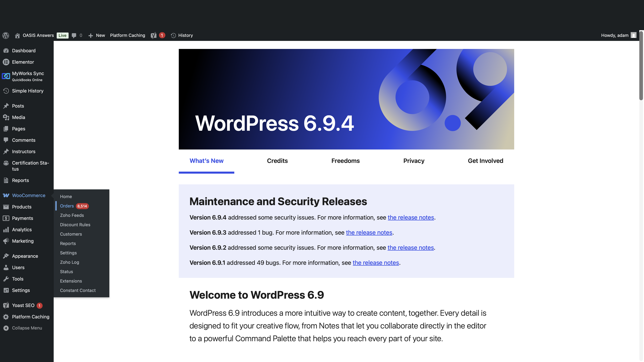The height and width of the screenshot is (362, 644).
Task: Click the Appearance paintbrush icon
Action: pyautogui.click(x=6, y=256)
